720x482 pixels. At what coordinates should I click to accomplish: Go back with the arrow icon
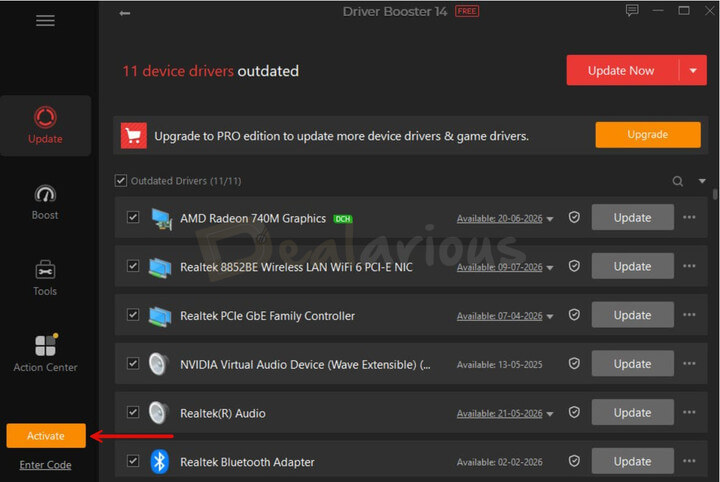click(x=124, y=13)
